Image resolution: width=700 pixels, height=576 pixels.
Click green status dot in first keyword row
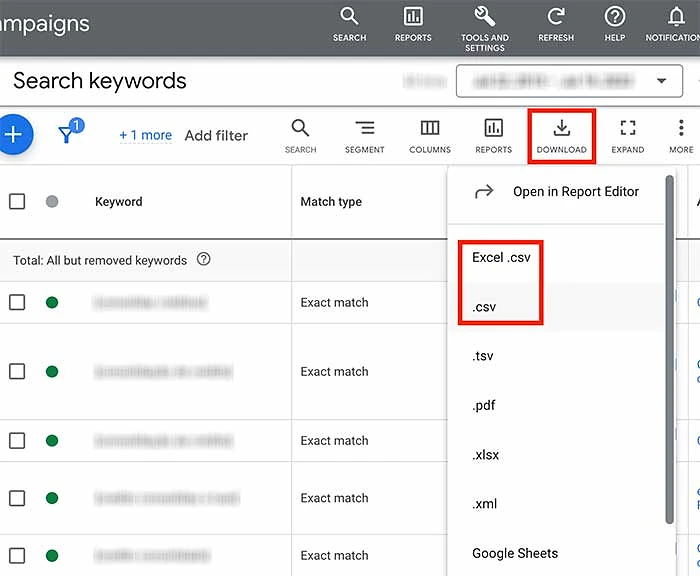52,302
